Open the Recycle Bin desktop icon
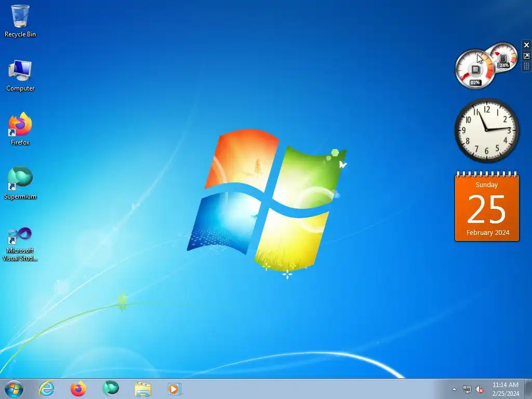 [20, 21]
